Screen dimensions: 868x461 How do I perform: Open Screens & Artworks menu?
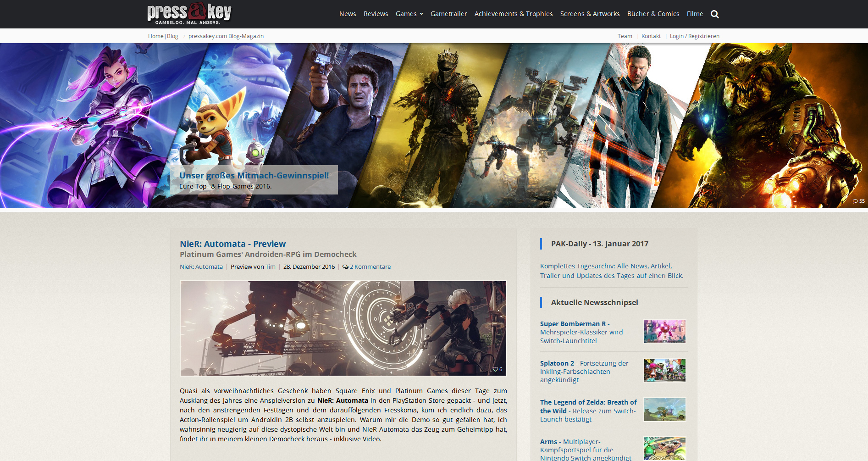[x=590, y=14]
